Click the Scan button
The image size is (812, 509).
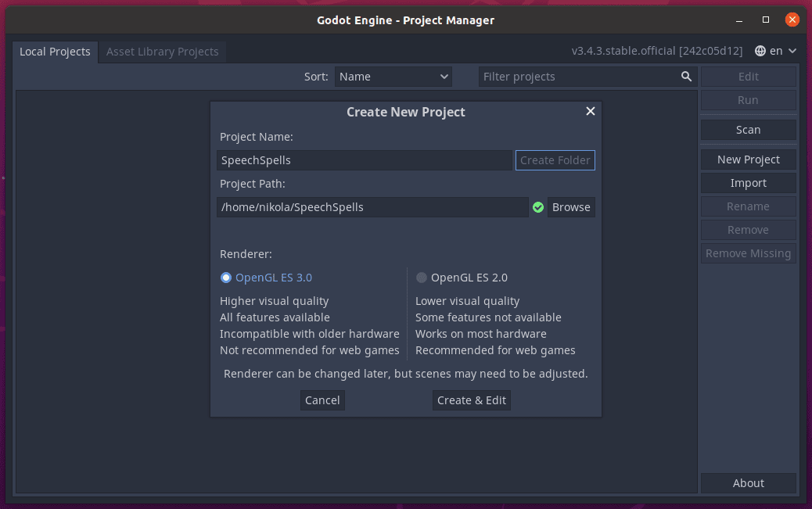[749, 130]
